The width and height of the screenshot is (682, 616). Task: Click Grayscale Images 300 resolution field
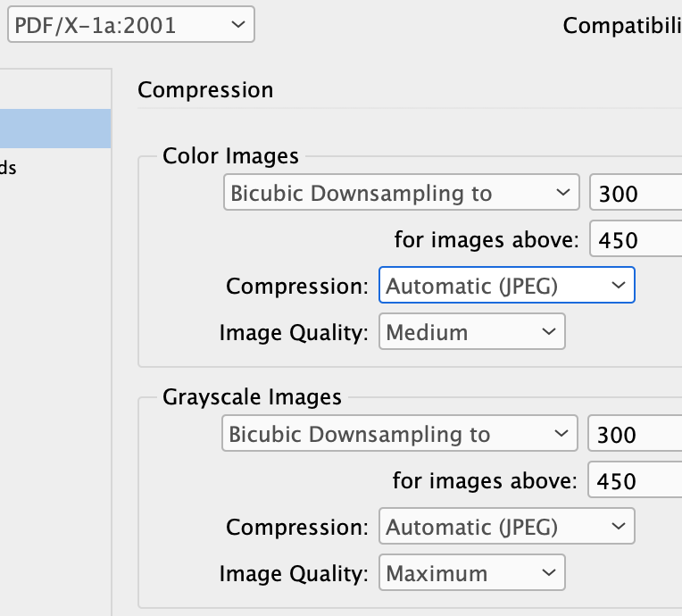[636, 435]
